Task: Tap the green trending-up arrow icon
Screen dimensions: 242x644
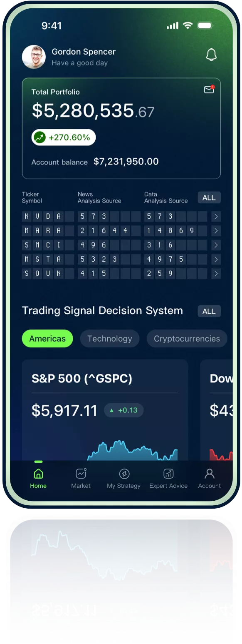Action: (40, 137)
